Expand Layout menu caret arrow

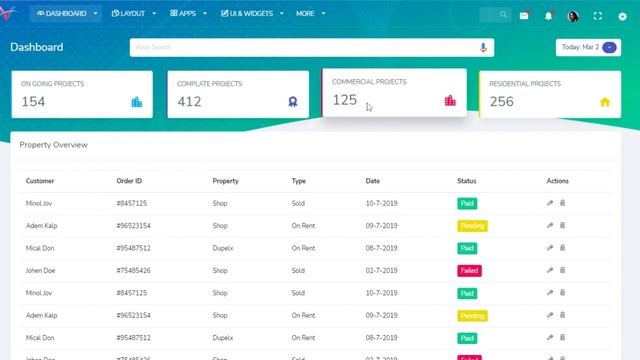tap(154, 13)
